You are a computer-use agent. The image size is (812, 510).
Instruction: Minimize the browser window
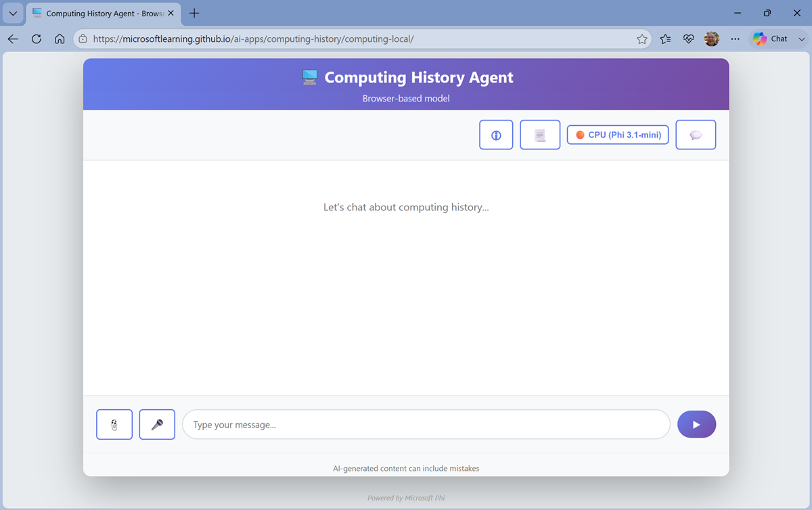(737, 14)
